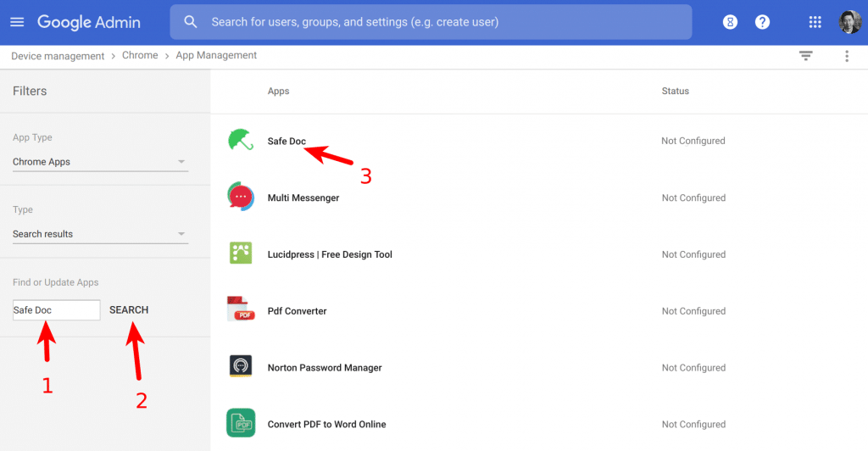This screenshot has height=451, width=868.
Task: Click Convert PDF to Word Online icon
Action: [241, 423]
